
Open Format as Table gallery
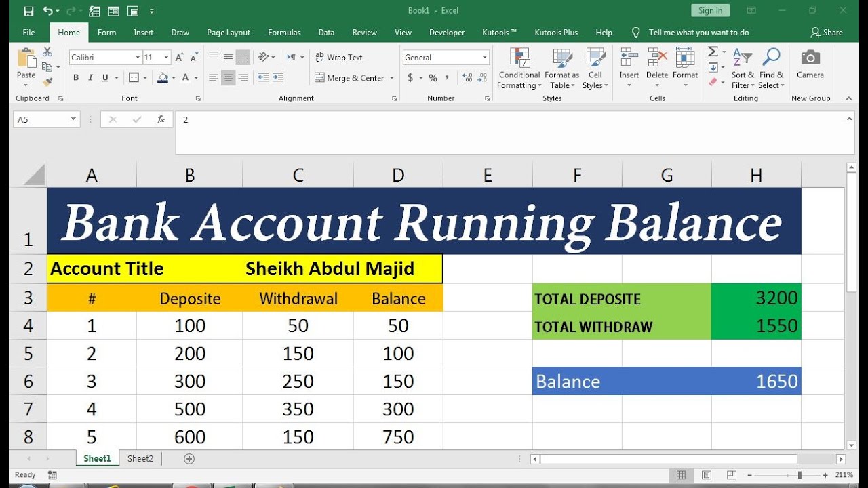(x=562, y=68)
